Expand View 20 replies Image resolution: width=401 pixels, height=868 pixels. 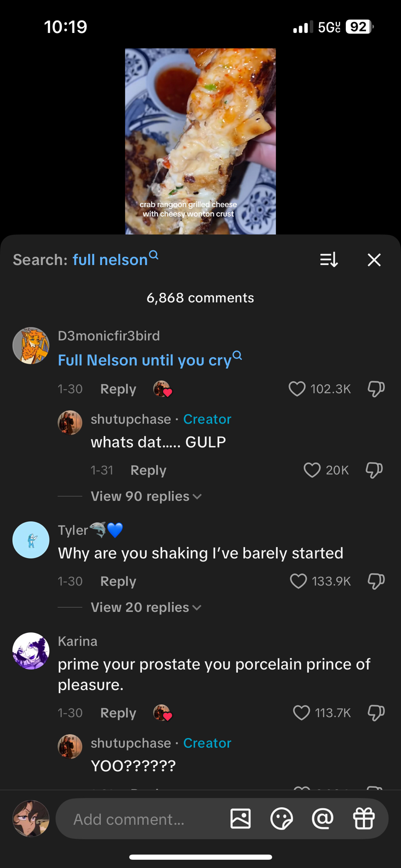pos(146,607)
